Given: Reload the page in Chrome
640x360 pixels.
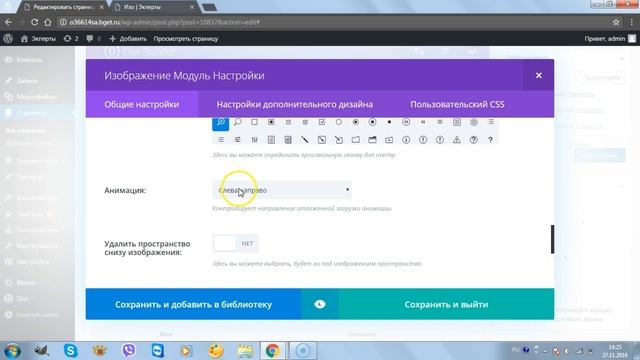Looking at the screenshot, I should pyautogui.click(x=34, y=22).
